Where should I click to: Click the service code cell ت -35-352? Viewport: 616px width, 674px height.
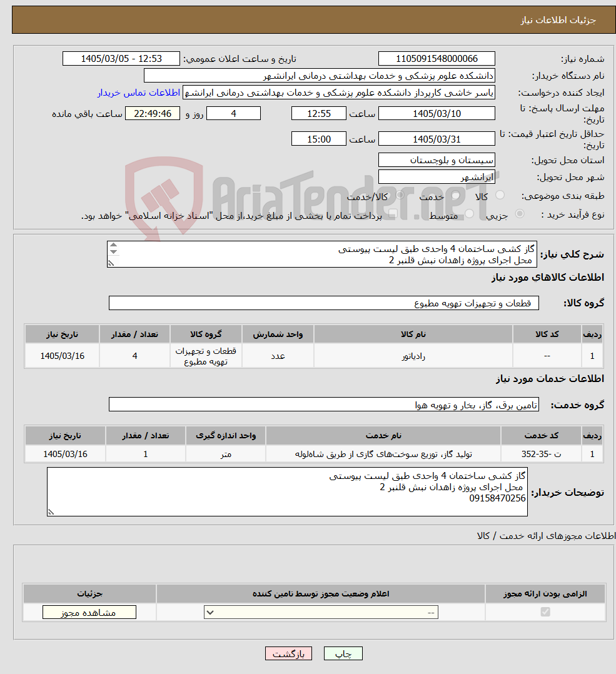tap(541, 454)
